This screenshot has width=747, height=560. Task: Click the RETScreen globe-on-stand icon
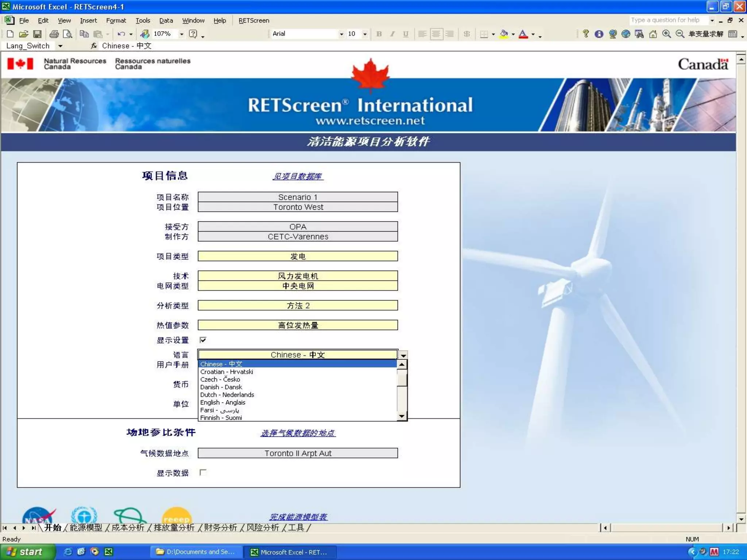tap(613, 34)
